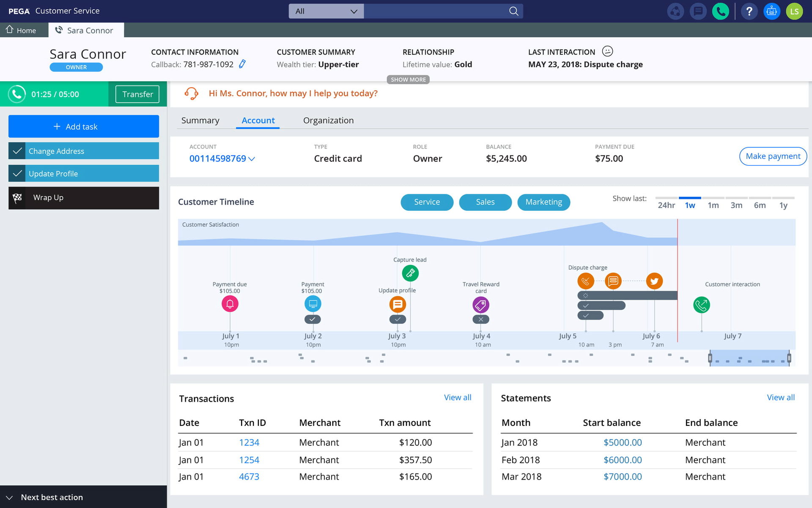
Task: Toggle the Marketing timeline filter
Action: point(543,202)
